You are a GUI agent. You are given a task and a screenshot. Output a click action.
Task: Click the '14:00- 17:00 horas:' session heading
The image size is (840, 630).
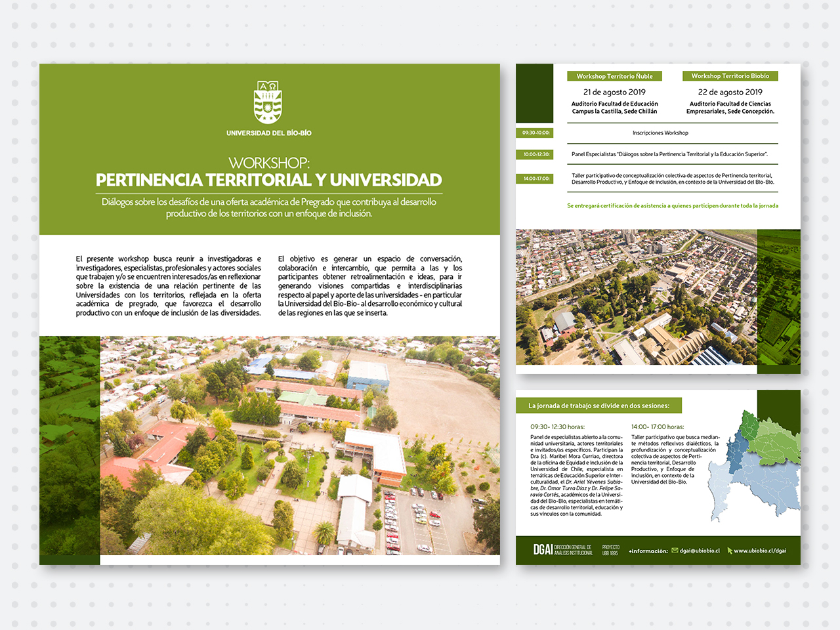658,427
